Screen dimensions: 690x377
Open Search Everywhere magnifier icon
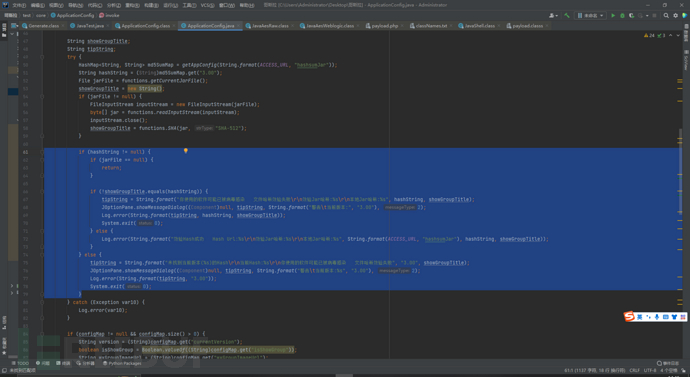666,15
